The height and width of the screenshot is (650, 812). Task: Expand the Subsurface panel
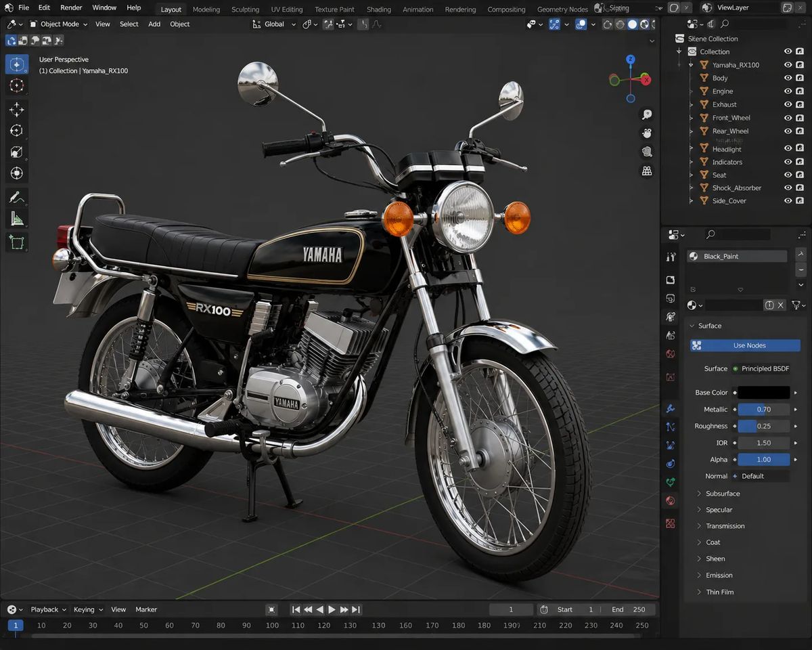[723, 494]
